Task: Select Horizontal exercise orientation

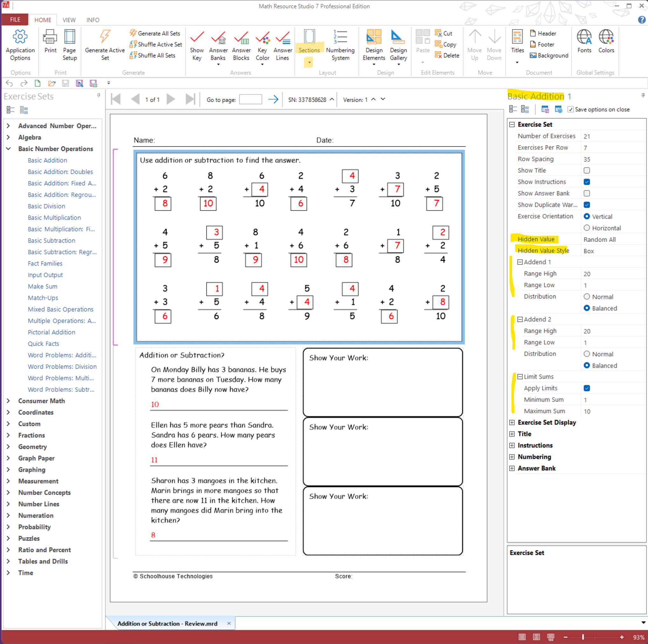Action: [x=587, y=228]
